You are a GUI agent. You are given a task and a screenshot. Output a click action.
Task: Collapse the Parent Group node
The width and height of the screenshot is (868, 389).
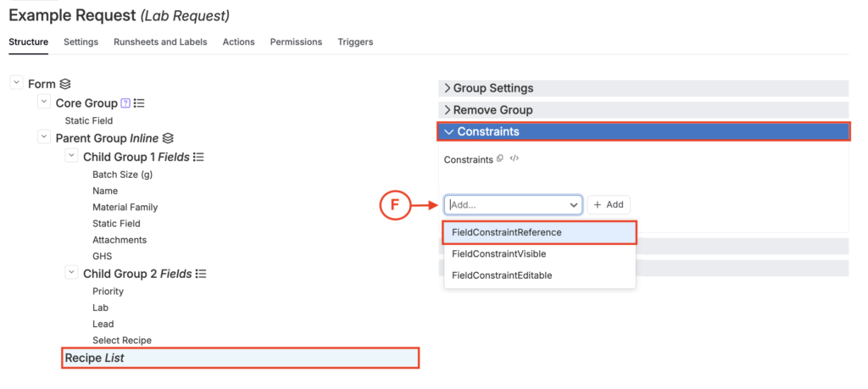[x=44, y=136]
